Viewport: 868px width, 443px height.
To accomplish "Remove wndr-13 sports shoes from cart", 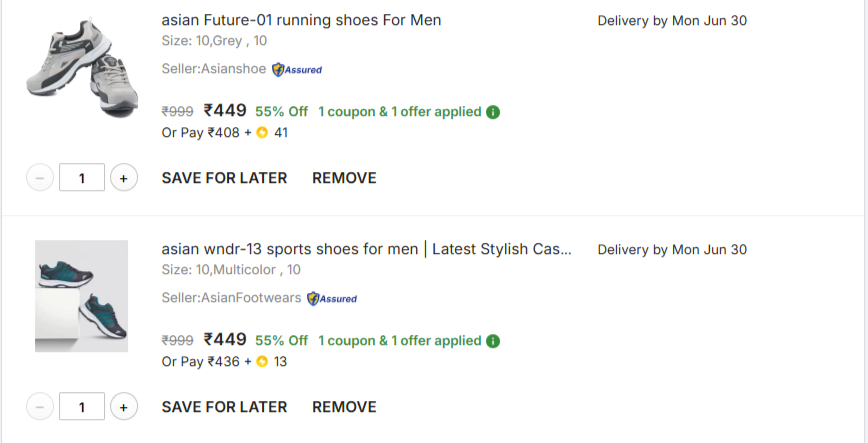I will pyautogui.click(x=344, y=407).
